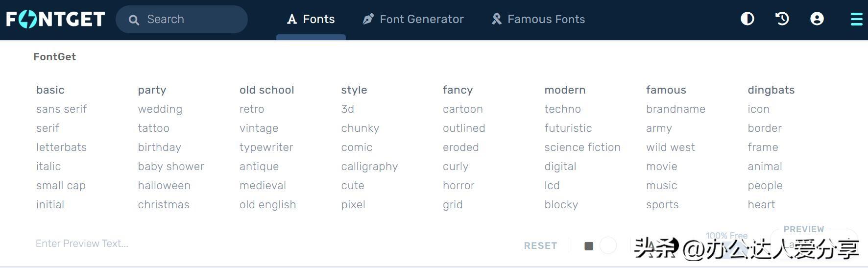868x268 pixels.
Task: Click the search magnifier icon
Action: click(x=134, y=20)
